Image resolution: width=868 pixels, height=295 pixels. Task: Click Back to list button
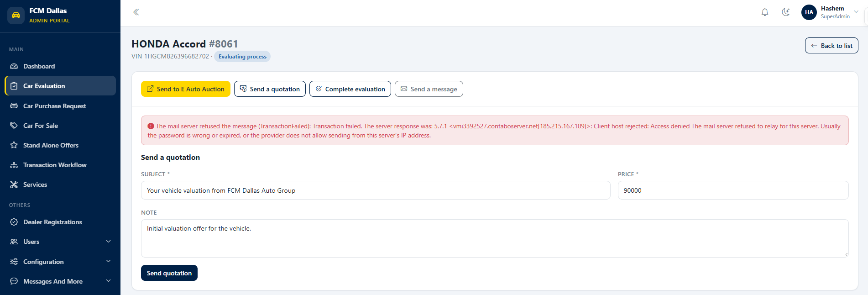[x=831, y=46]
